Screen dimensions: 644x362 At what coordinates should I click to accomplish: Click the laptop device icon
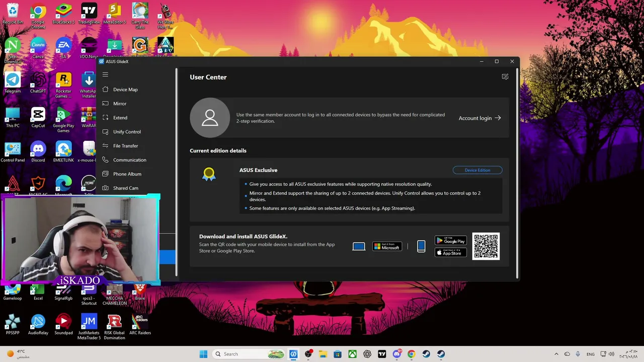tap(359, 246)
